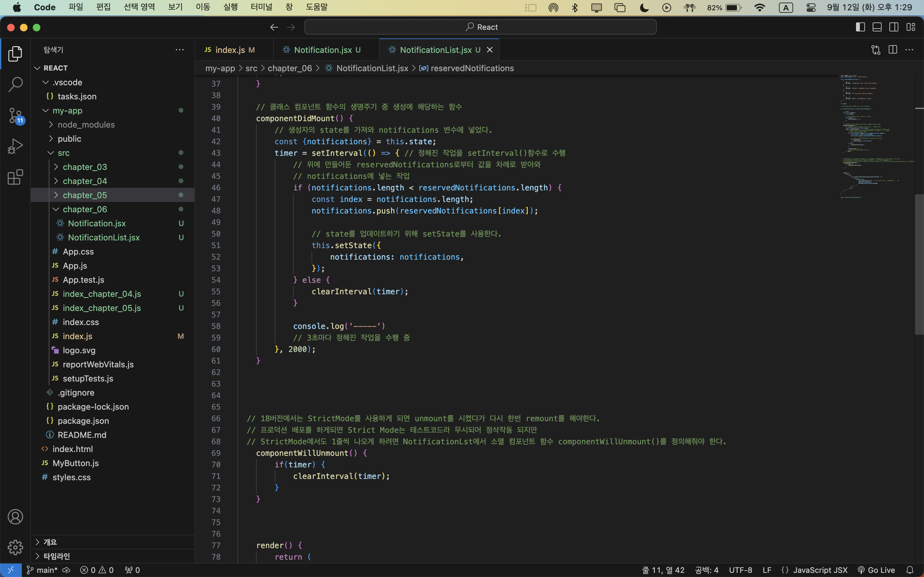Toggle the secondary sidebar layout button
Viewport: 924px width, 577px height.
[894, 27]
